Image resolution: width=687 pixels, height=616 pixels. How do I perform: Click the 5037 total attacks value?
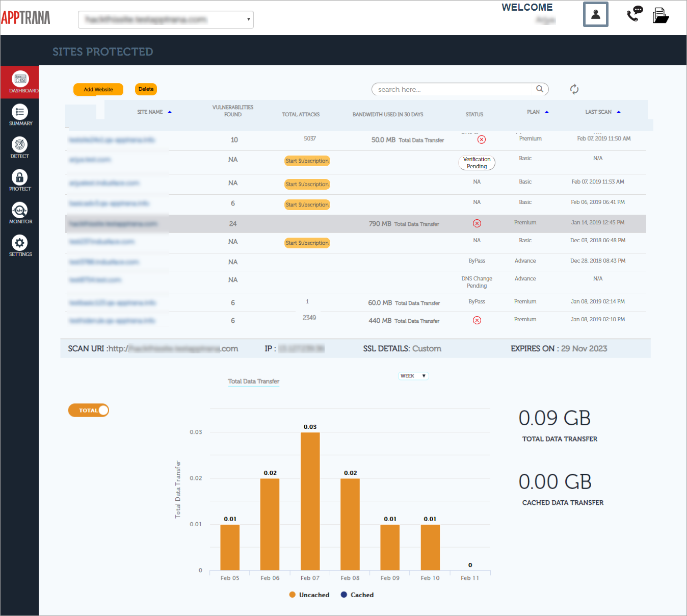310,138
